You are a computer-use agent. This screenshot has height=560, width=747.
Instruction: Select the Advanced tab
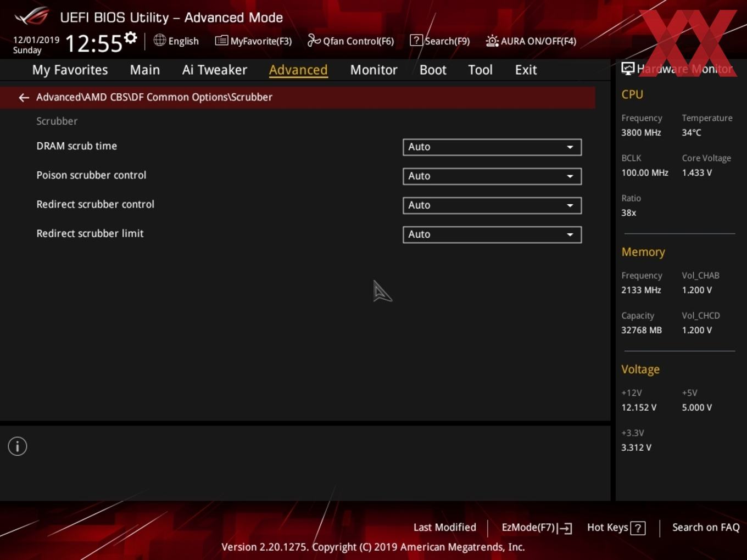[298, 70]
